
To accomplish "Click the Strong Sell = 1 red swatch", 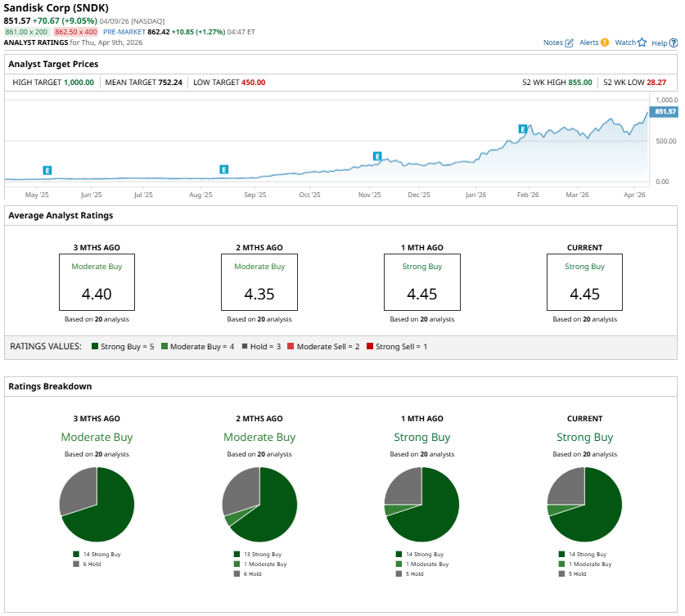I will coord(371,347).
